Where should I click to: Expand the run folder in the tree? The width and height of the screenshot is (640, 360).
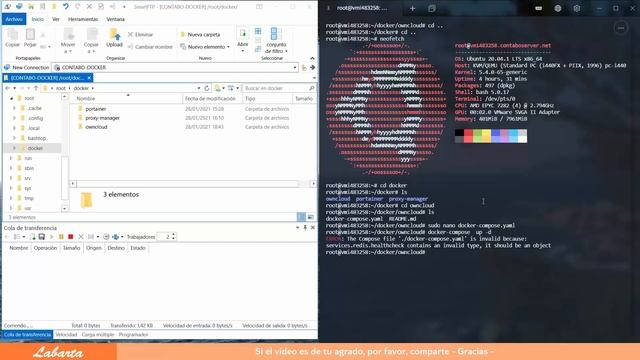tap(11, 158)
